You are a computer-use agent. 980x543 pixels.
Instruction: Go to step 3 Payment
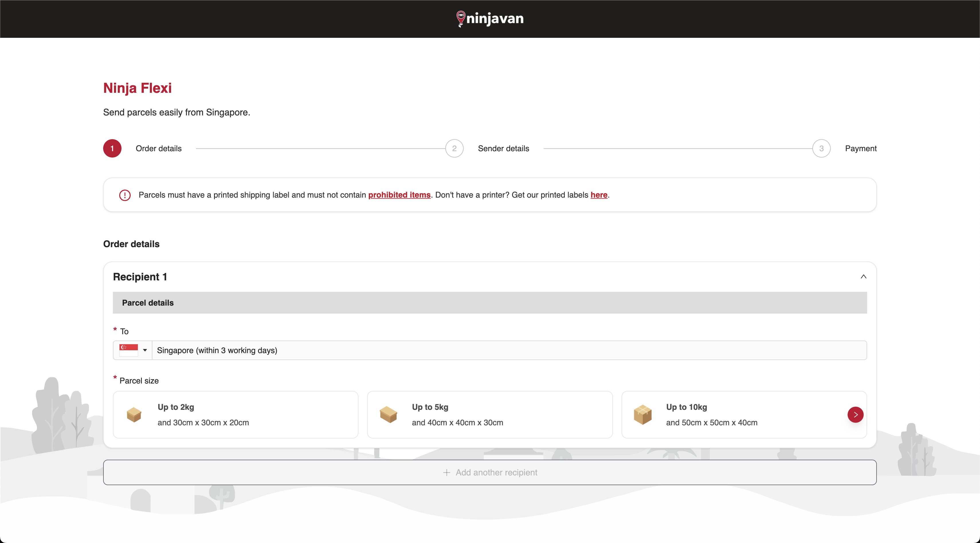821,148
